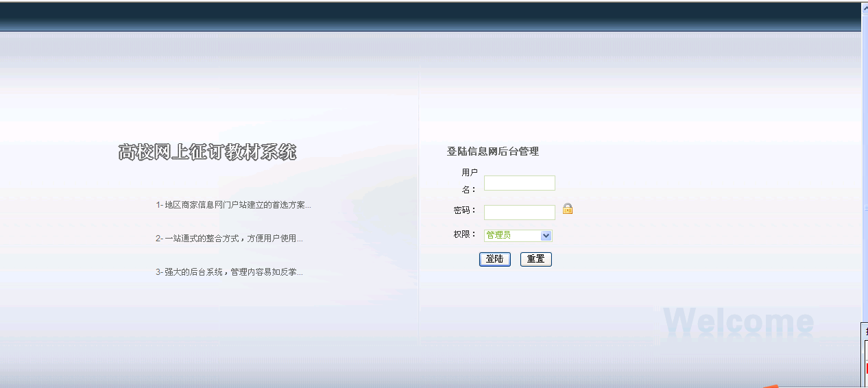Click text 一站通式的整合方式，方便用户使用
Image resolution: width=868 pixels, height=388 pixels.
tap(232, 239)
